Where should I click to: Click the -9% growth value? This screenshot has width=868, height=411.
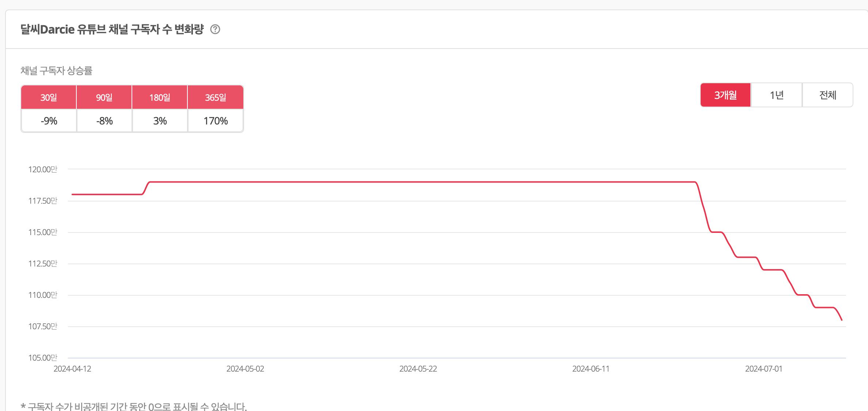coord(49,121)
